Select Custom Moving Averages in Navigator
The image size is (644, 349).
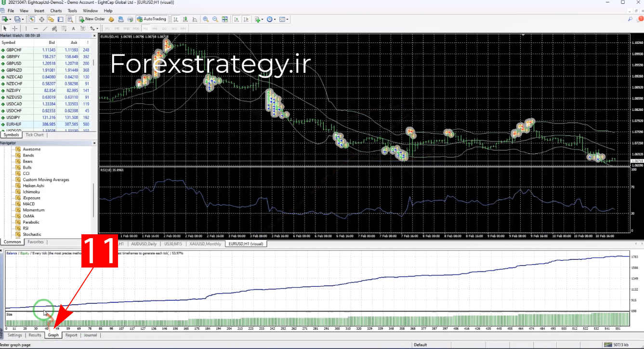click(46, 180)
